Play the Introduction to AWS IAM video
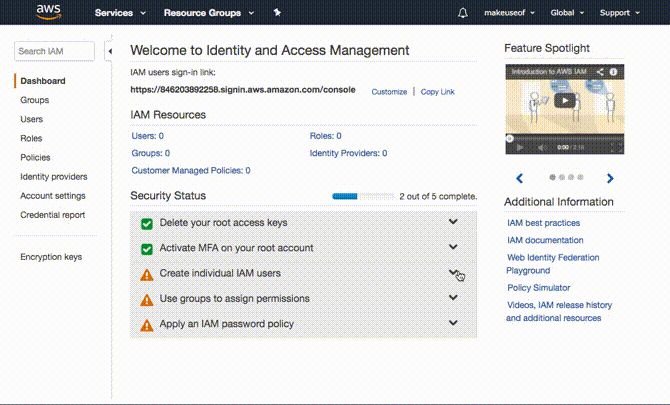 (565, 100)
